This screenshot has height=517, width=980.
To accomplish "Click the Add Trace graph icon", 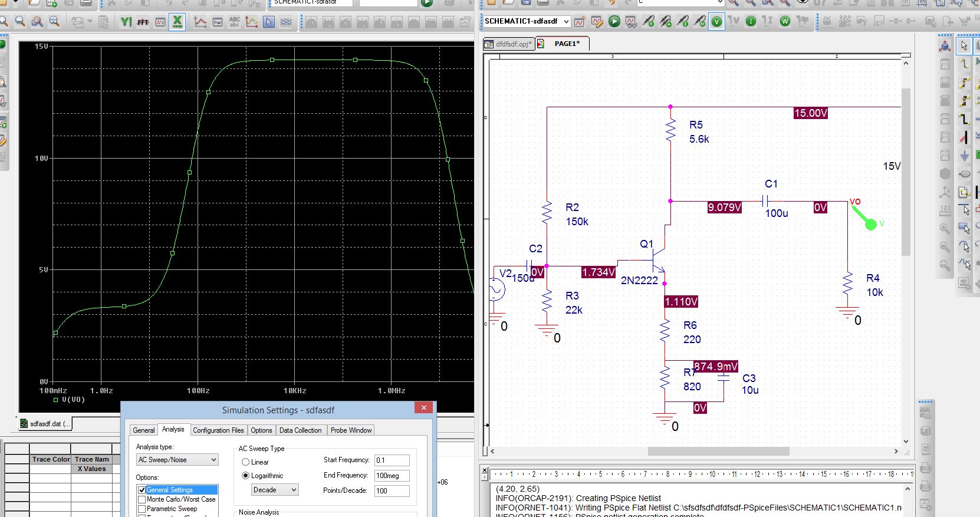I will (x=200, y=22).
